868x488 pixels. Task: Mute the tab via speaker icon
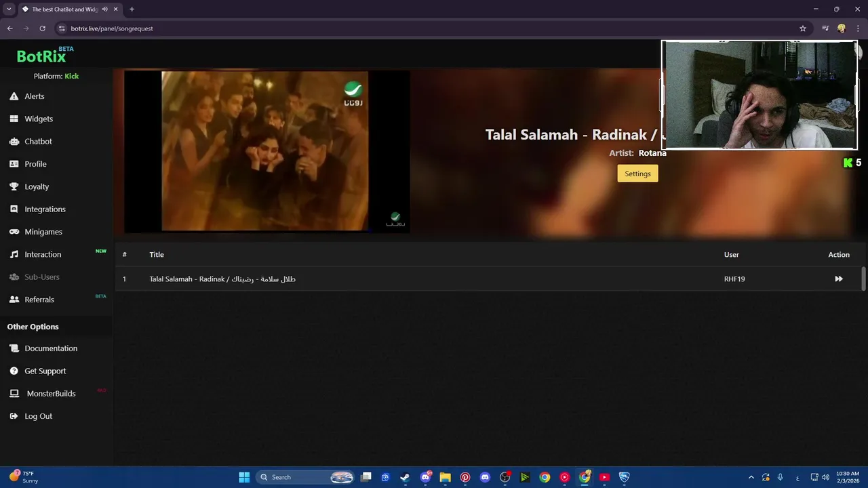[104, 9]
